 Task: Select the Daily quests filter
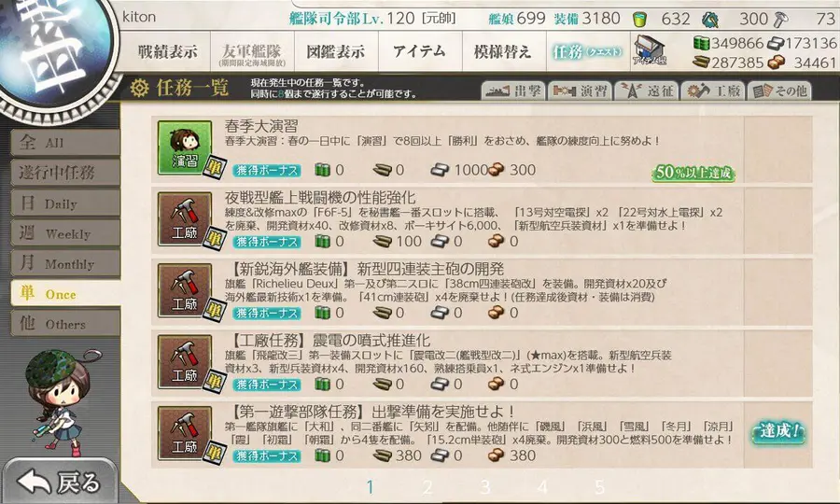point(64,203)
